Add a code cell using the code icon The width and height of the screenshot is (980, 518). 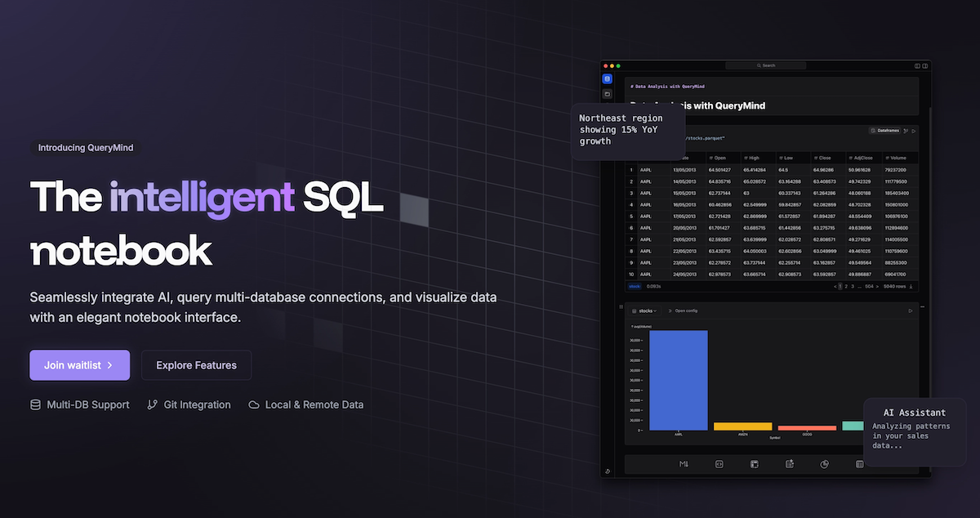click(x=719, y=463)
